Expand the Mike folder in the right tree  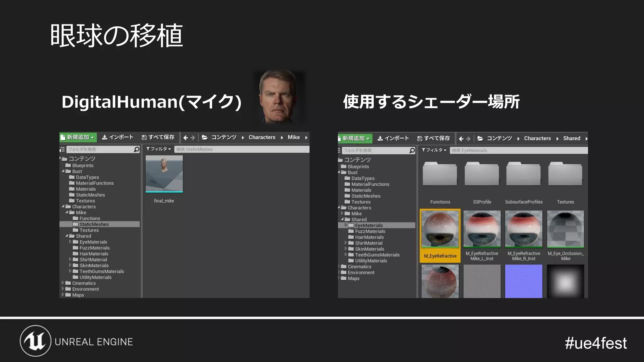point(342,213)
